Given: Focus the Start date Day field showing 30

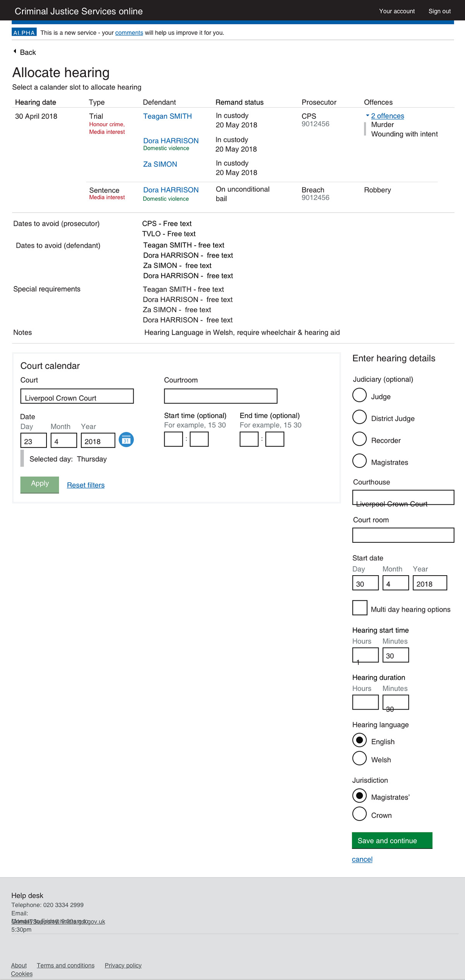Looking at the screenshot, I should (365, 583).
